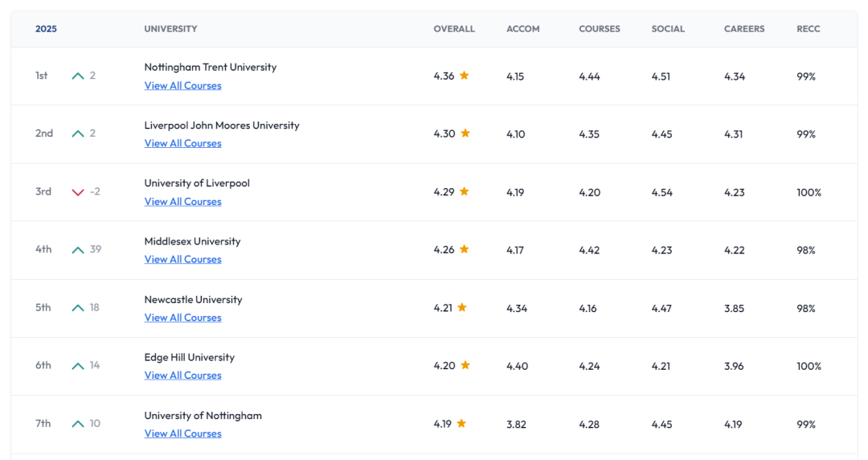Image resolution: width=868 pixels, height=460 pixels.
Task: Click the SOCIAL column header
Action: point(668,29)
